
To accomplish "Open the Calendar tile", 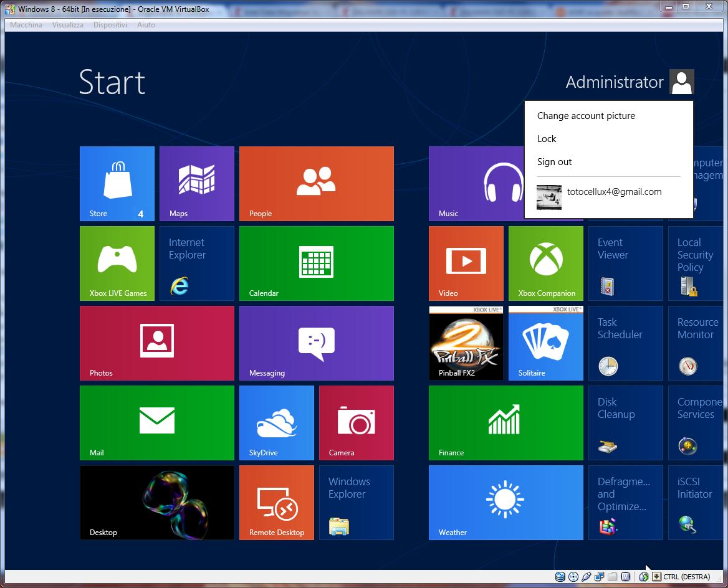I will tap(317, 263).
